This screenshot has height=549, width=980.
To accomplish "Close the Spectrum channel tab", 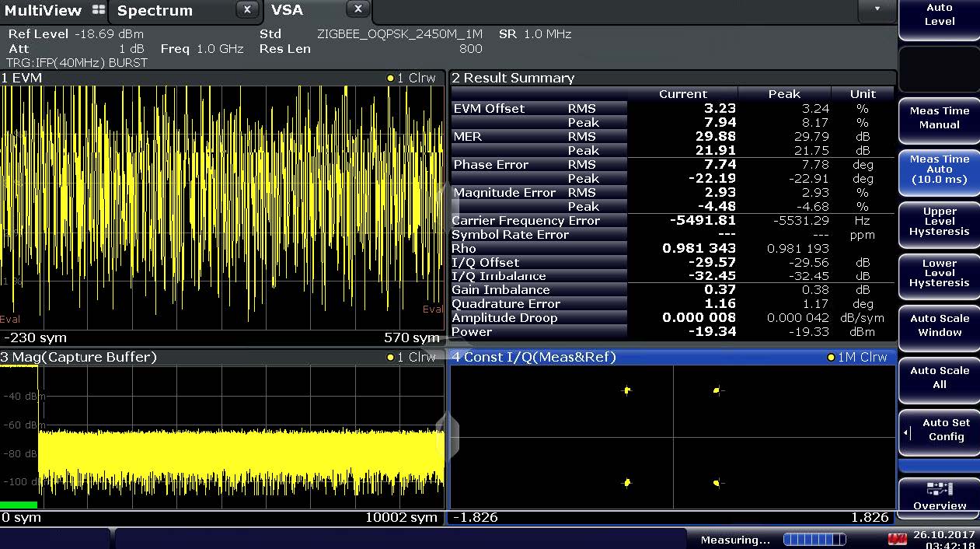I will pos(246,10).
